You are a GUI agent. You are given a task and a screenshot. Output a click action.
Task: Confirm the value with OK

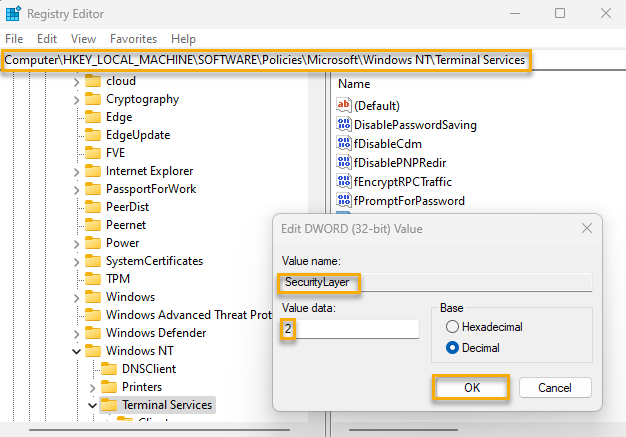pyautogui.click(x=471, y=387)
